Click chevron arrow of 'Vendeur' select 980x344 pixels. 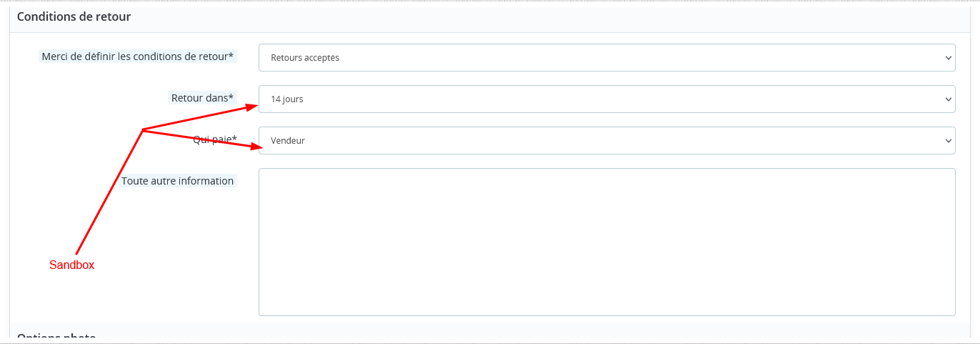coord(948,141)
